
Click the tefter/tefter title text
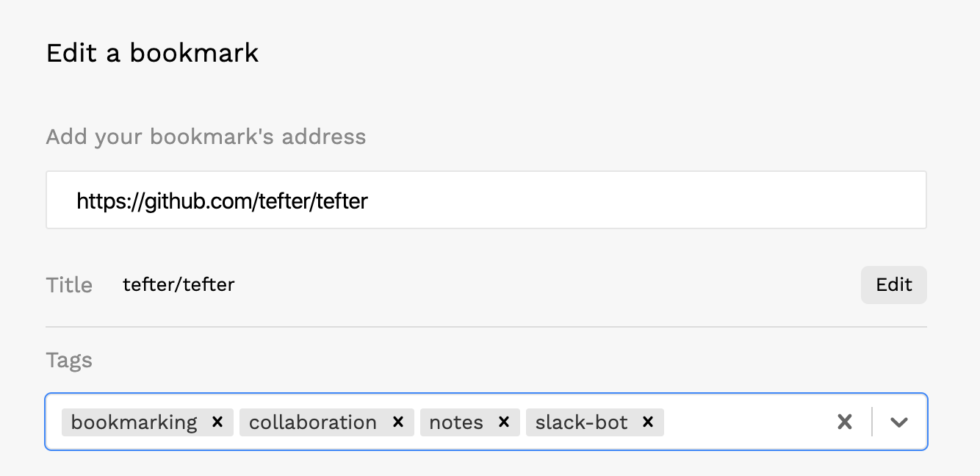pos(179,285)
